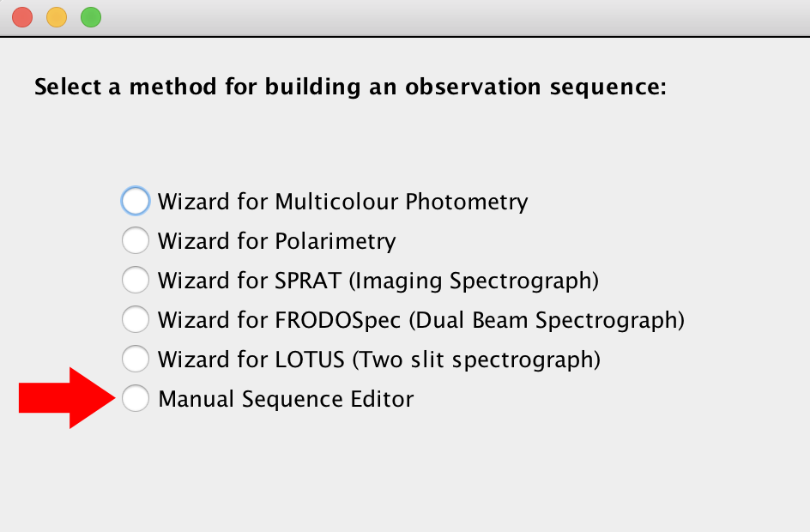Select the LOTUS wizard radio button

point(136,359)
